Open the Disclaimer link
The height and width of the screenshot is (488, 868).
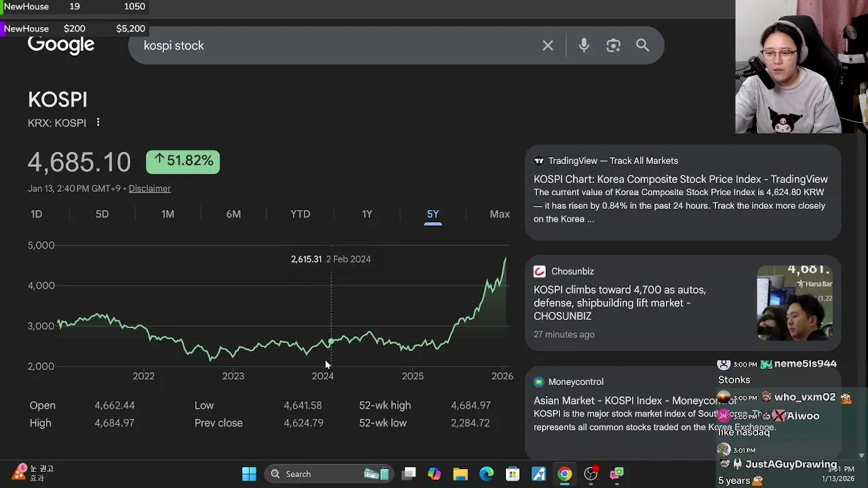point(150,188)
